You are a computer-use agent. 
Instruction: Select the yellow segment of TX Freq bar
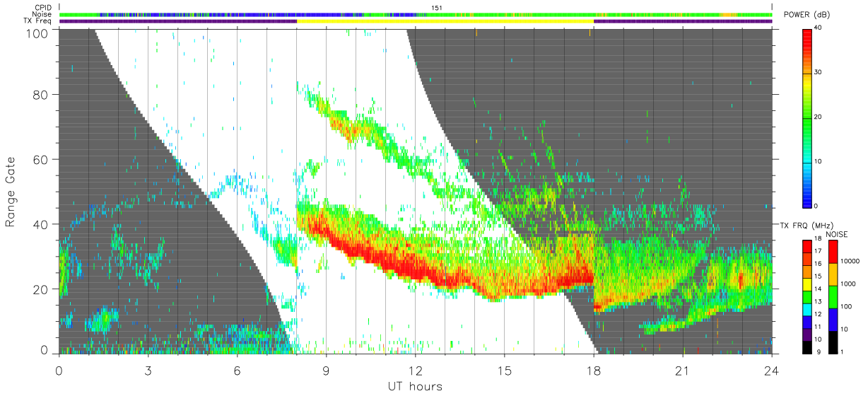pos(445,21)
